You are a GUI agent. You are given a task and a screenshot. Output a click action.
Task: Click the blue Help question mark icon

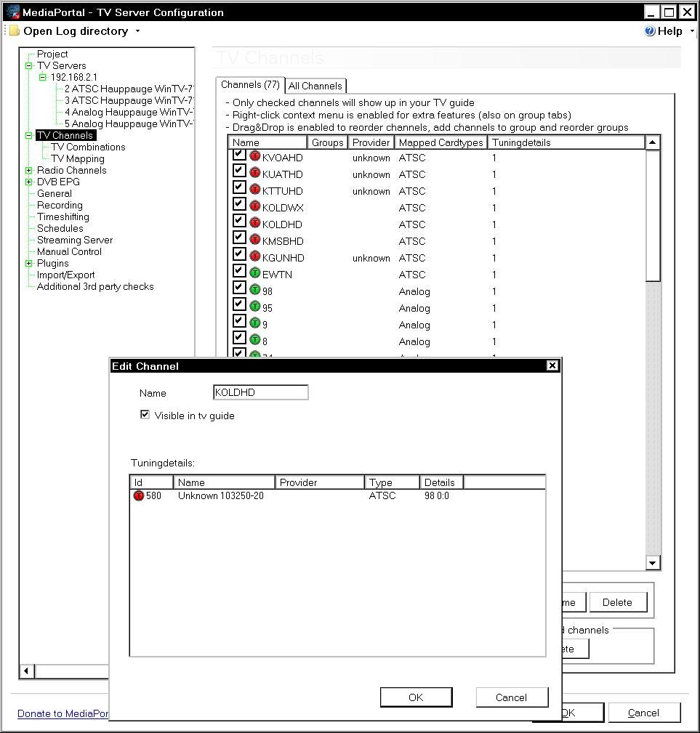point(650,31)
